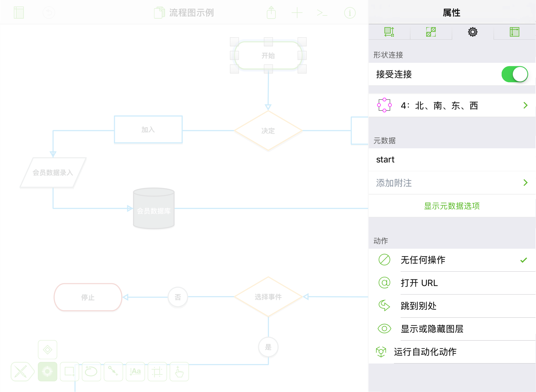The height and width of the screenshot is (392, 536).
Task: Click the automation cube icon
Action: pos(381,352)
